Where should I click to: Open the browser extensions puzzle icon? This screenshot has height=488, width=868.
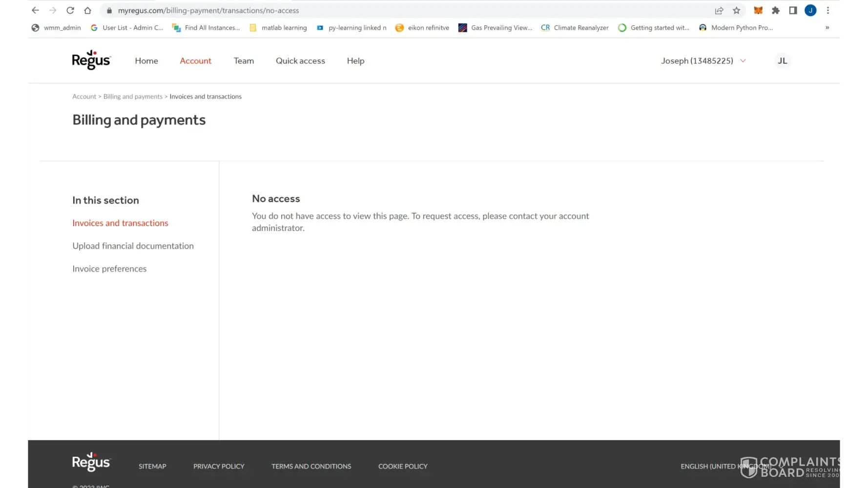click(775, 10)
